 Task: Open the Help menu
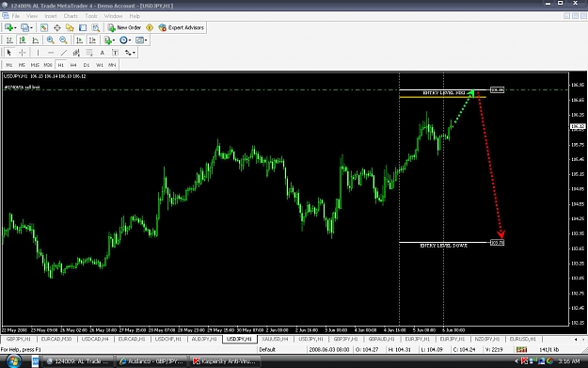click(x=135, y=16)
